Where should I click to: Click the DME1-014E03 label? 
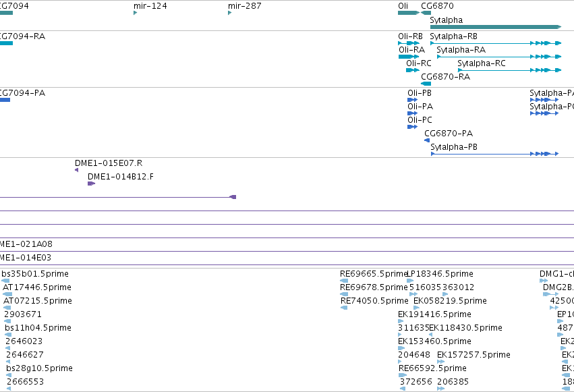click(x=25, y=258)
